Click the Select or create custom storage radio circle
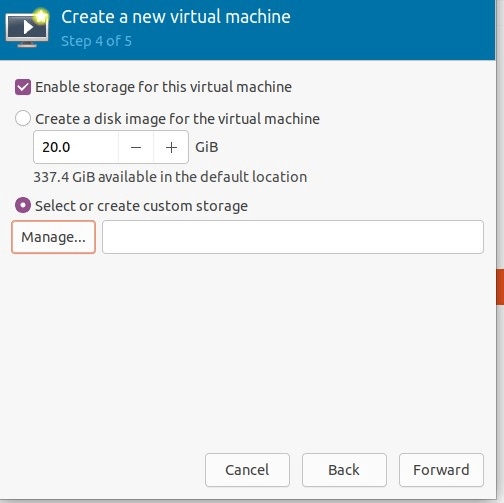Image resolution: width=504 pixels, height=503 pixels. coord(23,205)
